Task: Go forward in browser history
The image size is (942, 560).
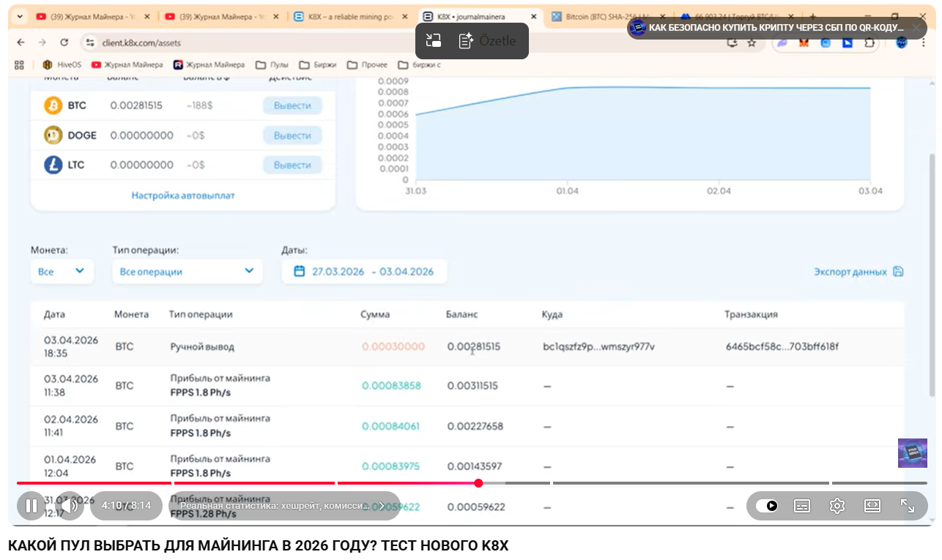Action: click(x=42, y=43)
